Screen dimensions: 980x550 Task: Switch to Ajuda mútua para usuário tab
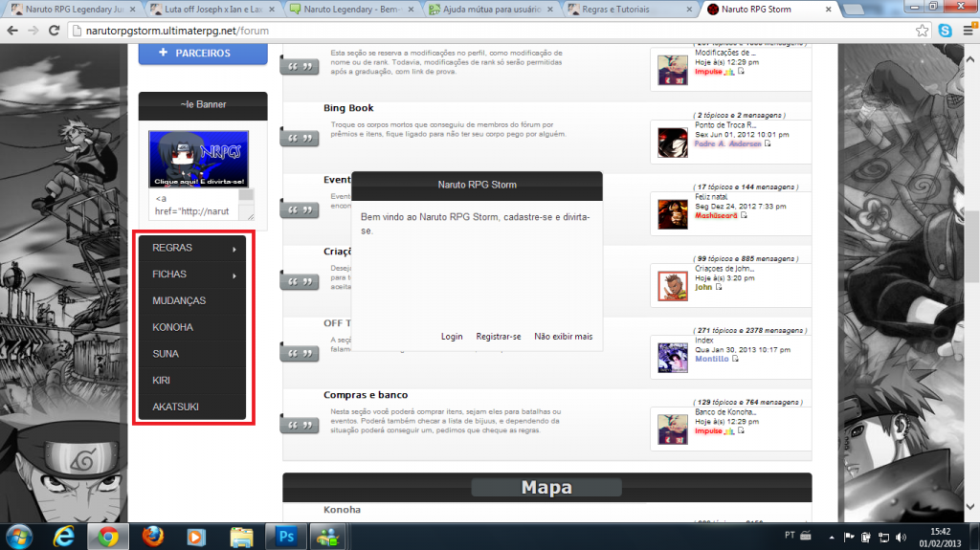tap(491, 10)
